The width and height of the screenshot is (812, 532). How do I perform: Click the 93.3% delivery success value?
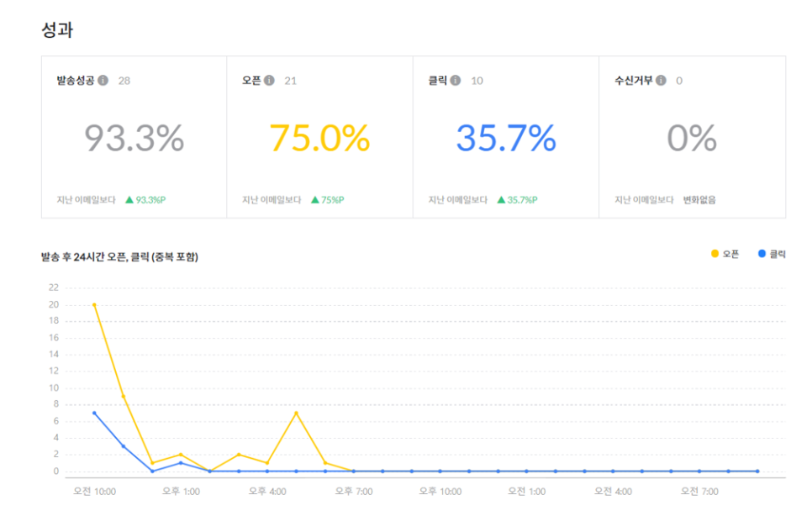[134, 139]
